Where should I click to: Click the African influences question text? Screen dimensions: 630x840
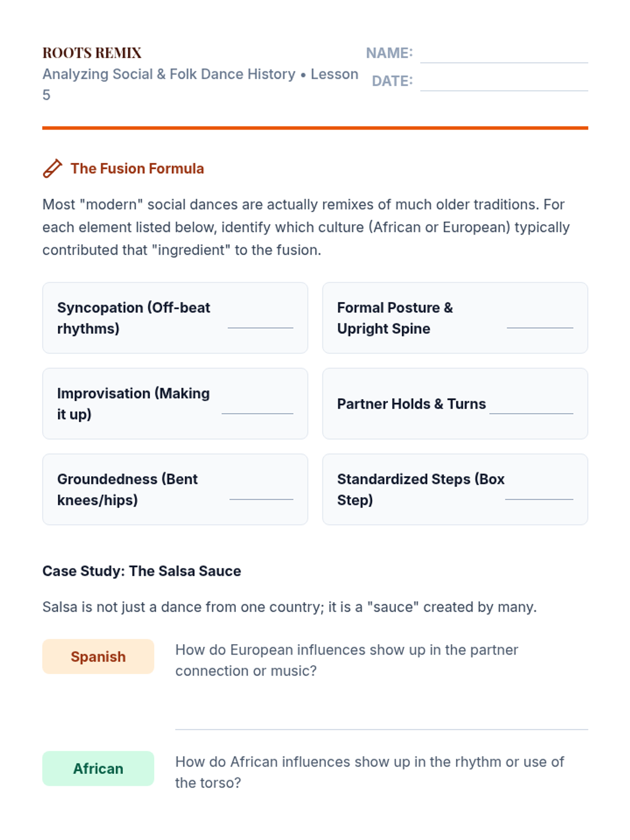click(x=369, y=772)
